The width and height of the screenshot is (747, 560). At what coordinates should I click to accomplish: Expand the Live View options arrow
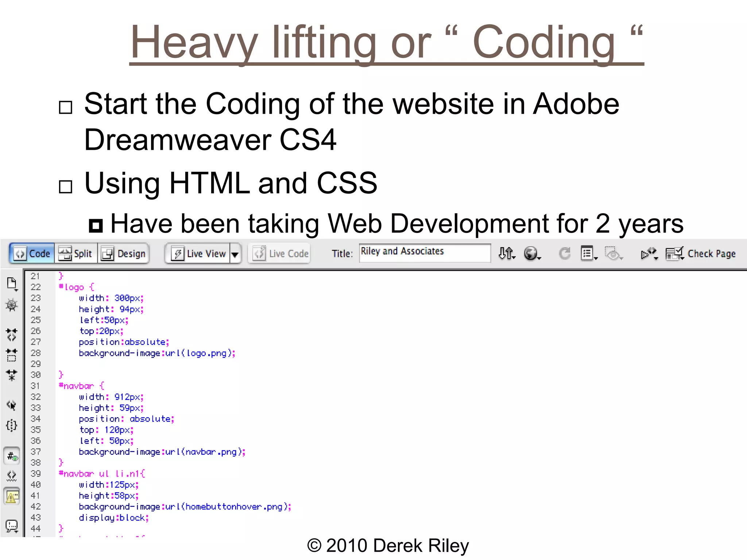click(x=235, y=254)
